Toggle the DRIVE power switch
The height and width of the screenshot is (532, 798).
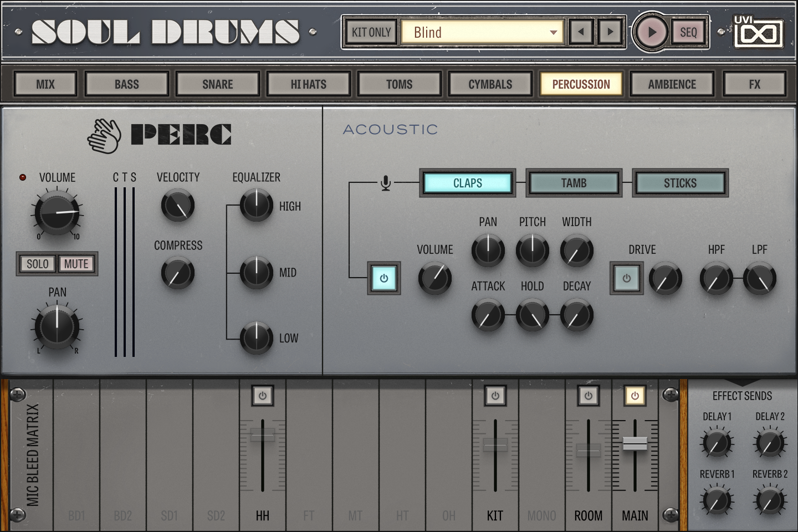(626, 278)
